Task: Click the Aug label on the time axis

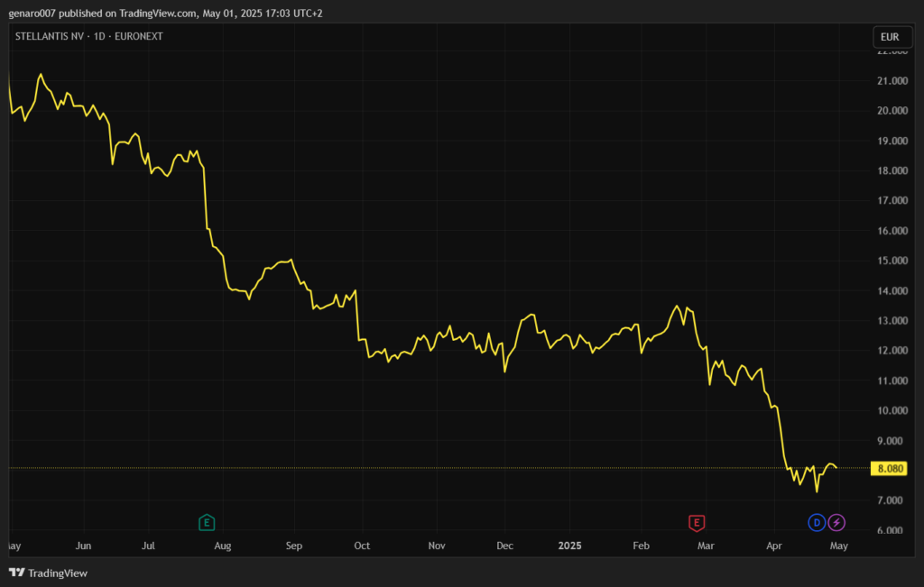Action: click(223, 546)
